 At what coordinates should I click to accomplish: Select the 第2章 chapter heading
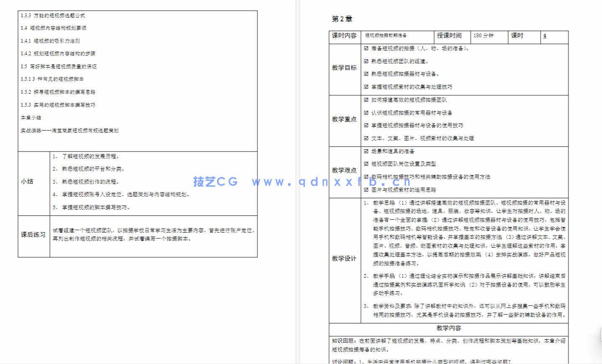point(341,19)
